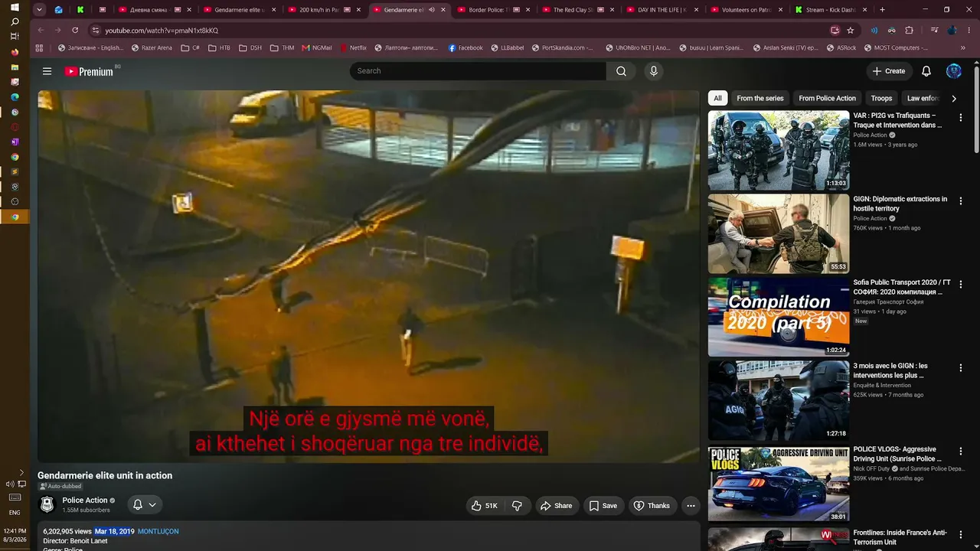This screenshot has height=551, width=980.
Task: Show next filter chips with right chevron
Action: click(954, 98)
